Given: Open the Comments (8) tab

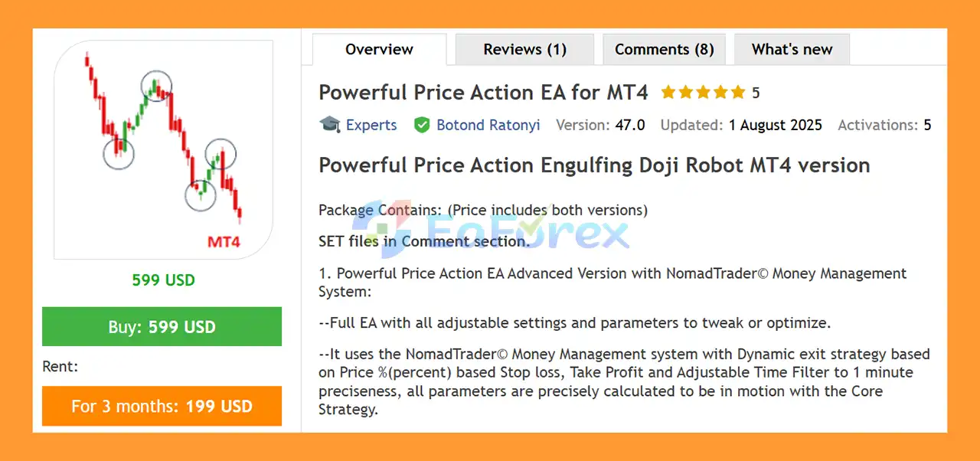Looking at the screenshot, I should point(664,49).
